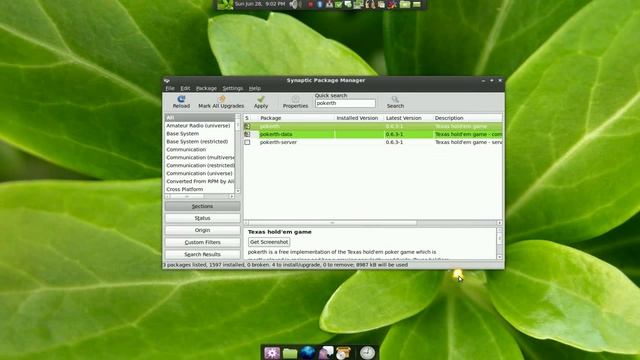
Task: Open the Settings menu
Action: (233, 88)
